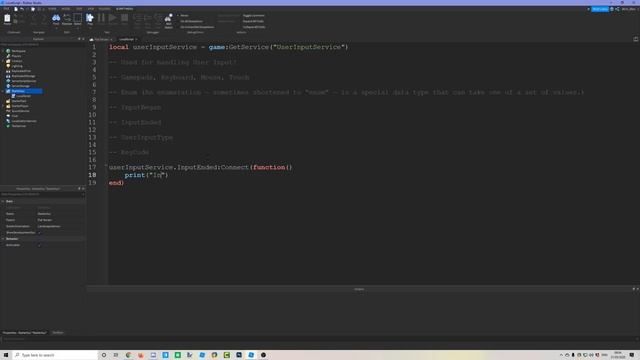Select ReplicatedStorage in the Explorer tree

[23, 76]
